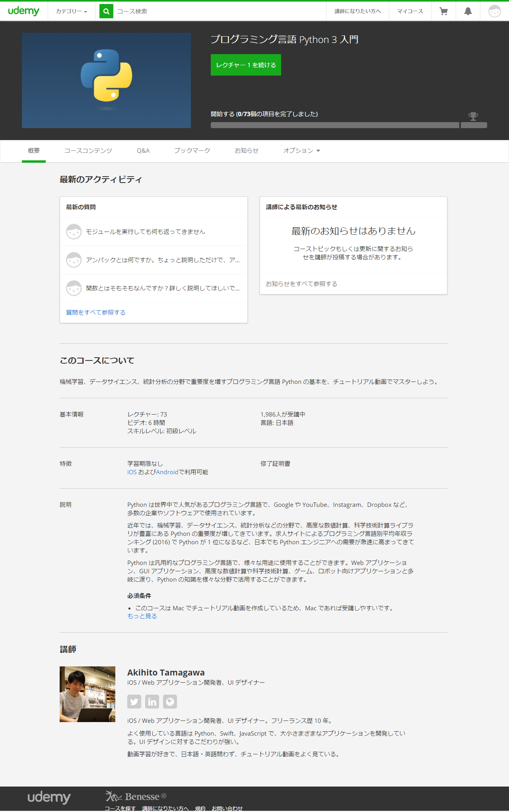This screenshot has width=509, height=812.
Task: Open the instructor's website globe icon
Action: tap(170, 701)
